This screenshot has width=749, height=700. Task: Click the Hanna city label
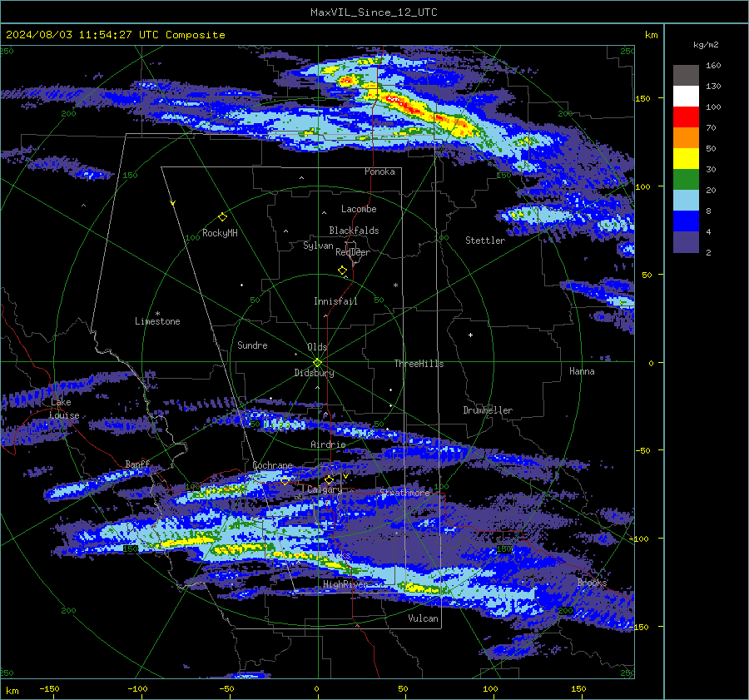click(x=582, y=371)
